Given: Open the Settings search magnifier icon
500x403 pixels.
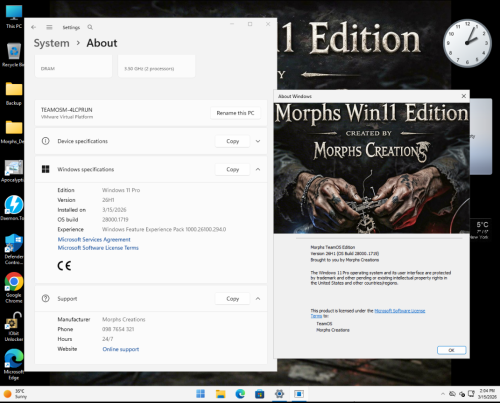Looking at the screenshot, I should [x=90, y=27].
